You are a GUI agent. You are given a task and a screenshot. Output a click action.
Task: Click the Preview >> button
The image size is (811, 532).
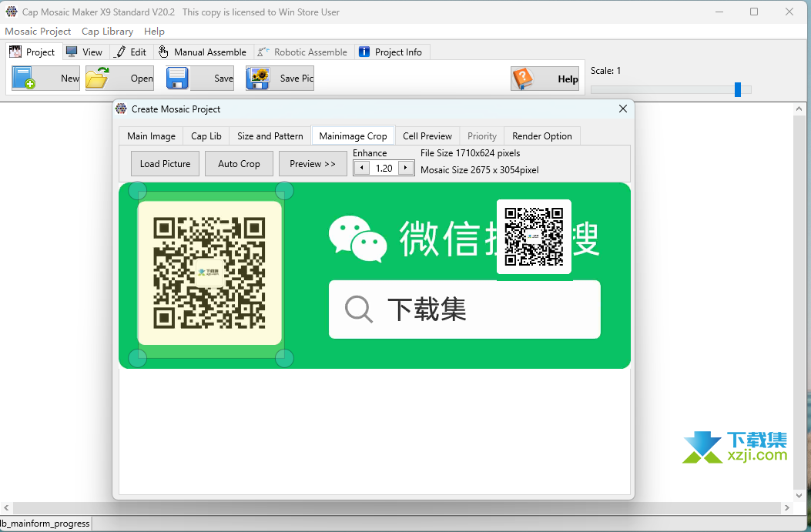313,163
